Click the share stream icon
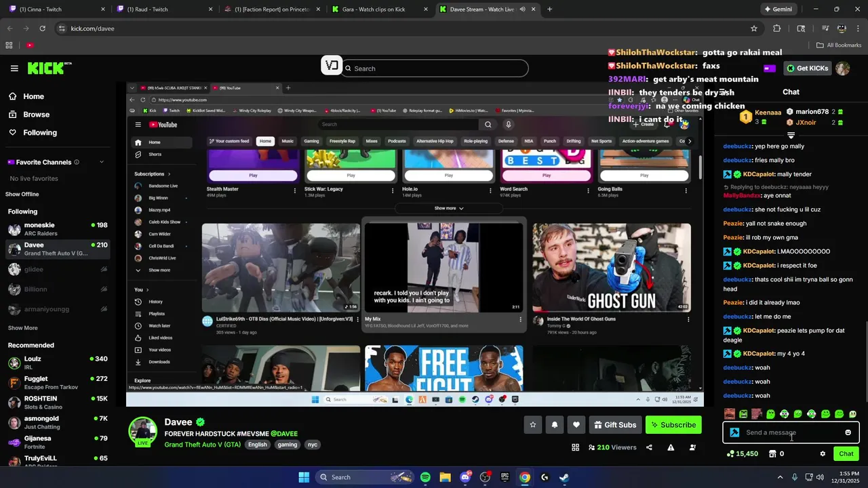 [649, 447]
